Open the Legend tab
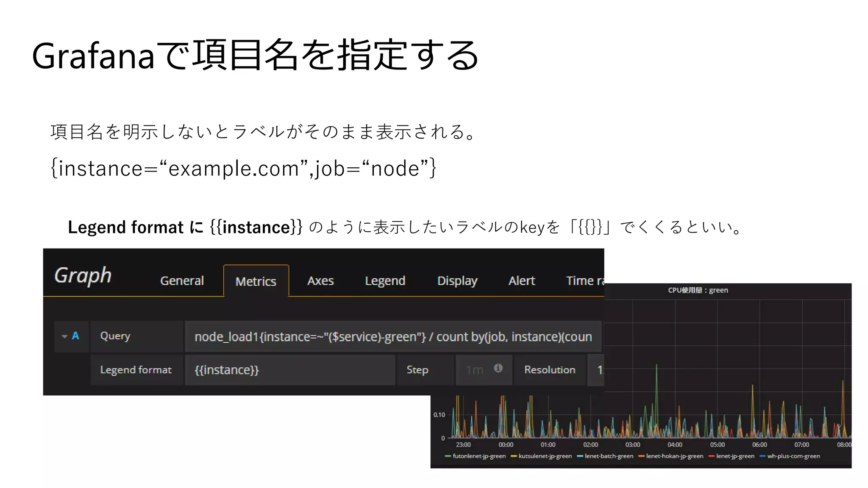Image resolution: width=868 pixels, height=488 pixels. click(385, 281)
